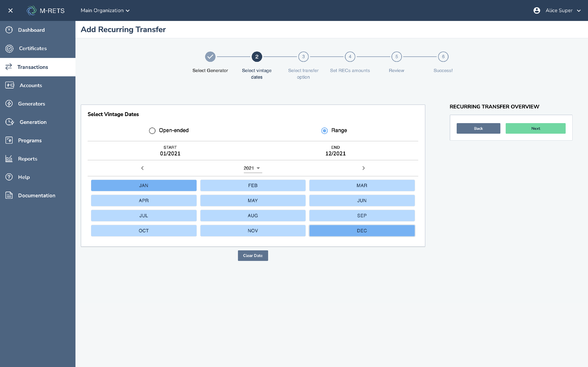Click the Clear Date button

[253, 256]
